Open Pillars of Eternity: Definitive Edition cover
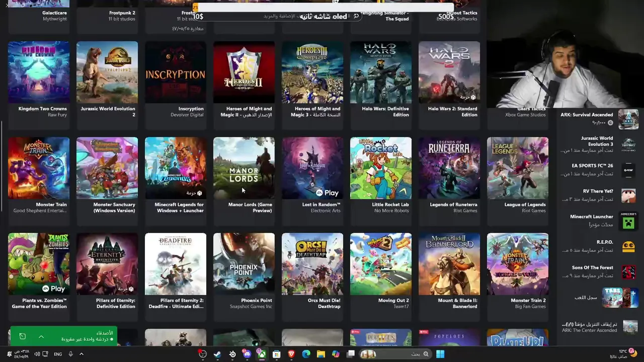 click(x=107, y=264)
